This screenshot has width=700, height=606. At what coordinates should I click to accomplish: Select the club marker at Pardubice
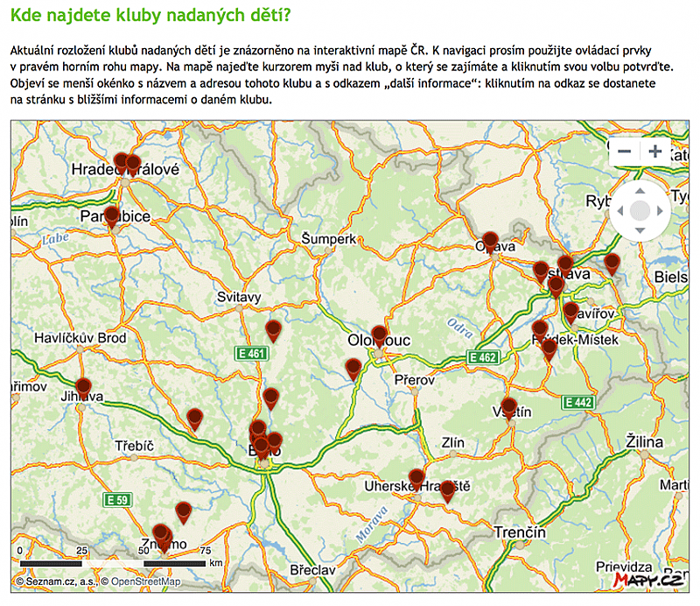(111, 215)
